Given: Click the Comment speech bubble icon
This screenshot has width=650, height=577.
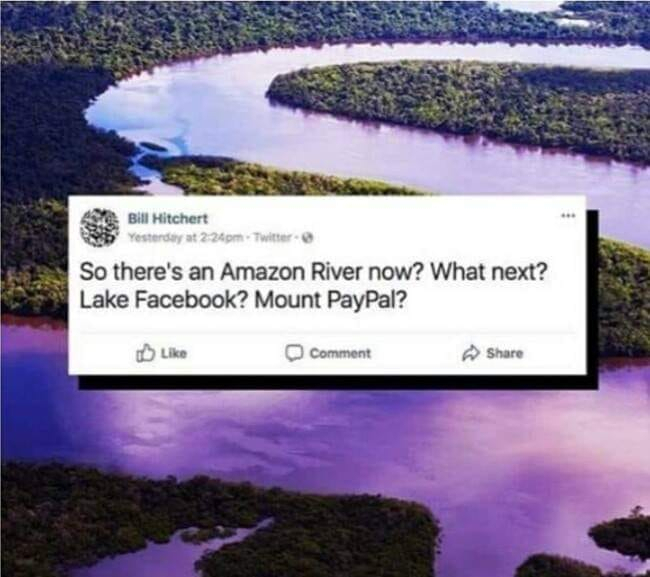Looking at the screenshot, I should 294,353.
